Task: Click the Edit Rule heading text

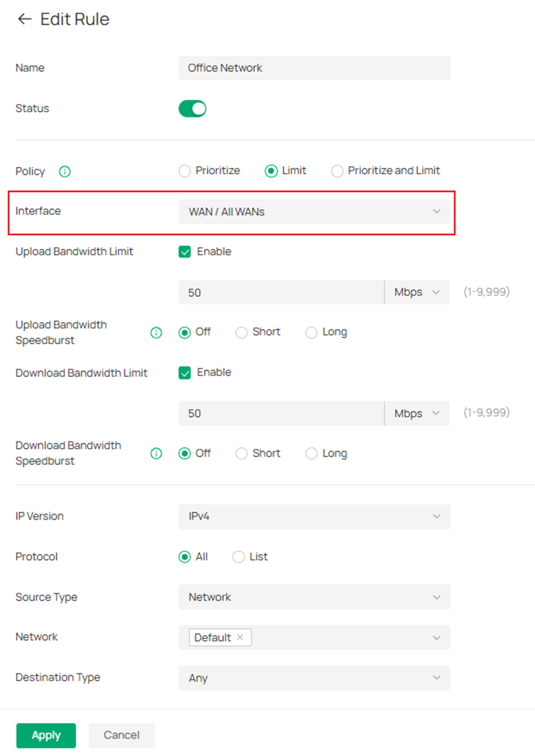Action: pyautogui.click(x=75, y=19)
